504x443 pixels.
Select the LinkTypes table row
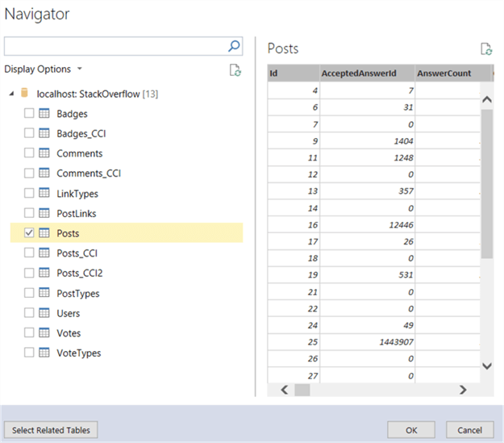coord(127,194)
